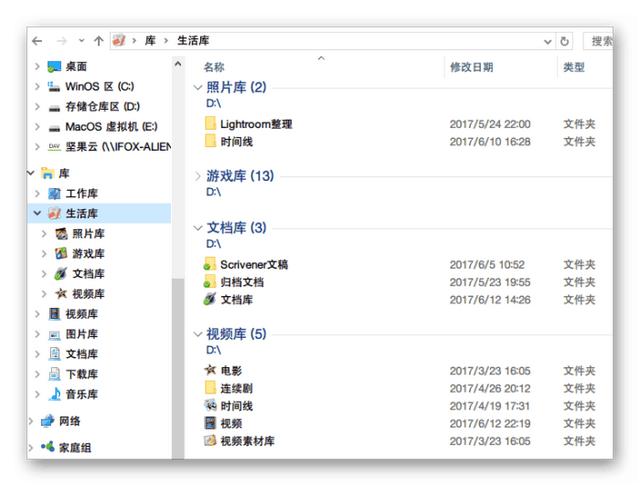Open the 电影 library icon in list

click(210, 370)
